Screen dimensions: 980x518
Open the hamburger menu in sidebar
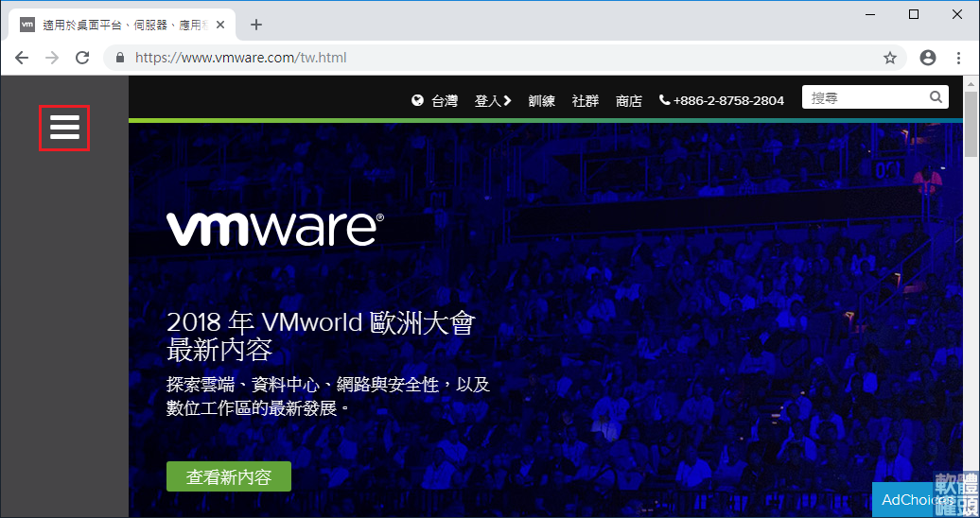coord(64,128)
